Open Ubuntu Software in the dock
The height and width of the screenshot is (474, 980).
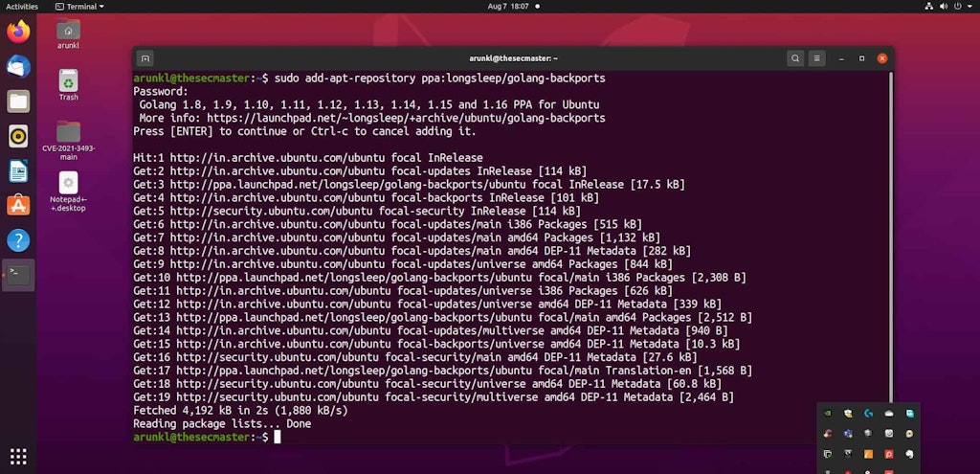click(x=18, y=206)
